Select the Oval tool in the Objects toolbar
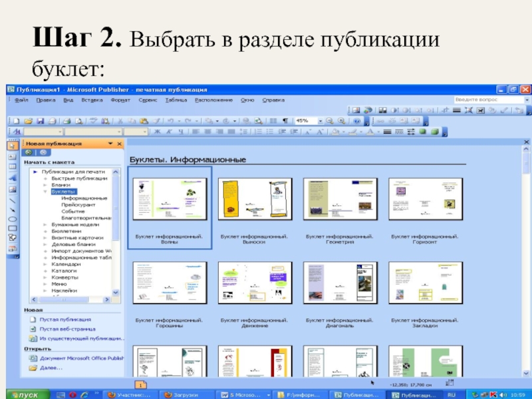This screenshot has width=532, height=399. coord(12,219)
